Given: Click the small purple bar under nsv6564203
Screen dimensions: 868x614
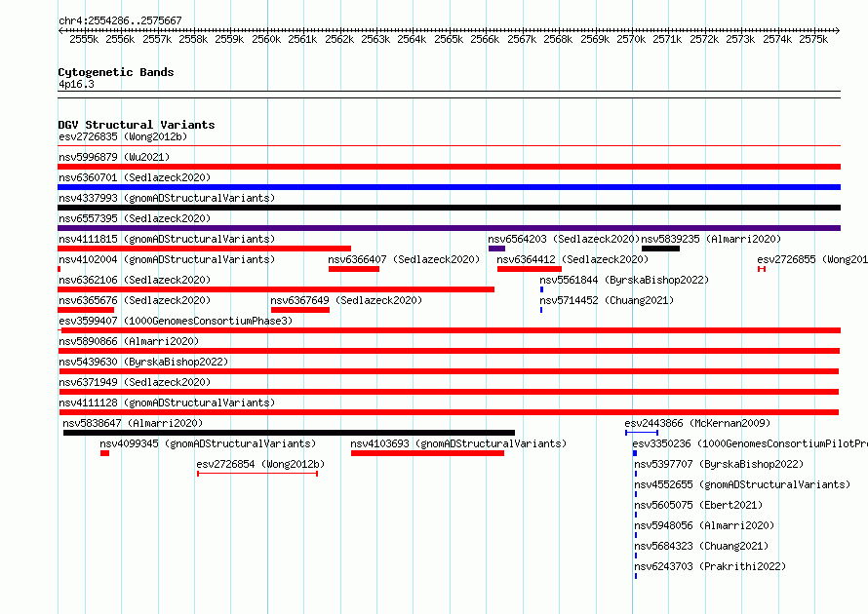Looking at the screenshot, I should click(496, 249).
